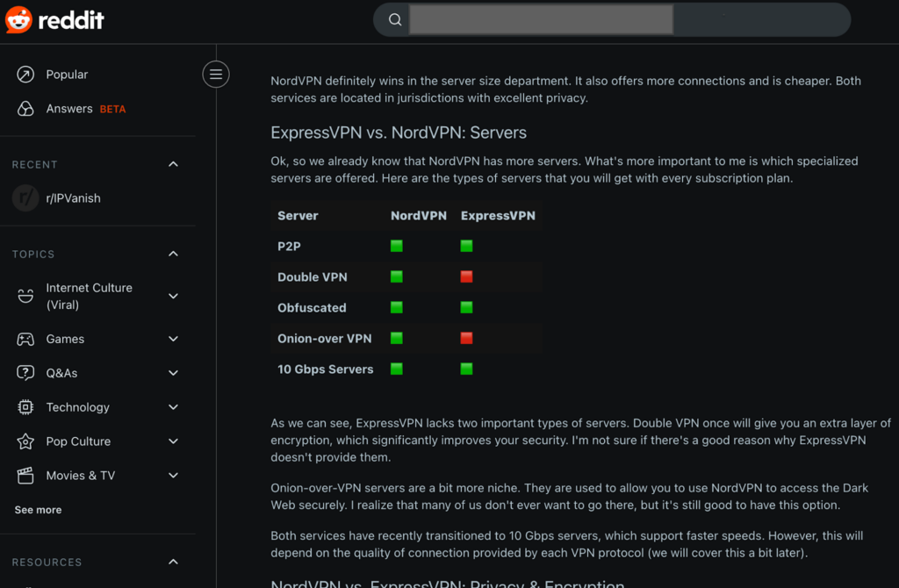Click the Movies & TV clapperboard icon
The image size is (899, 588).
pos(25,476)
